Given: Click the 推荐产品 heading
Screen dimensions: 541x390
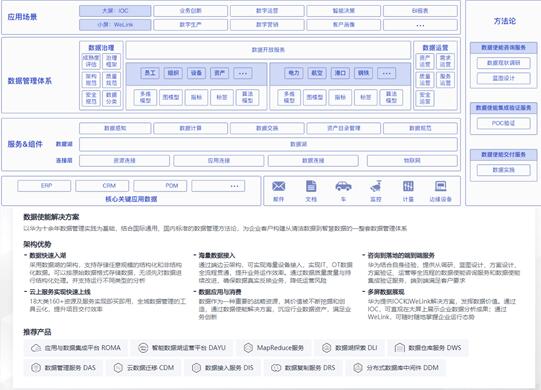Looking at the screenshot, I should tap(37, 332).
